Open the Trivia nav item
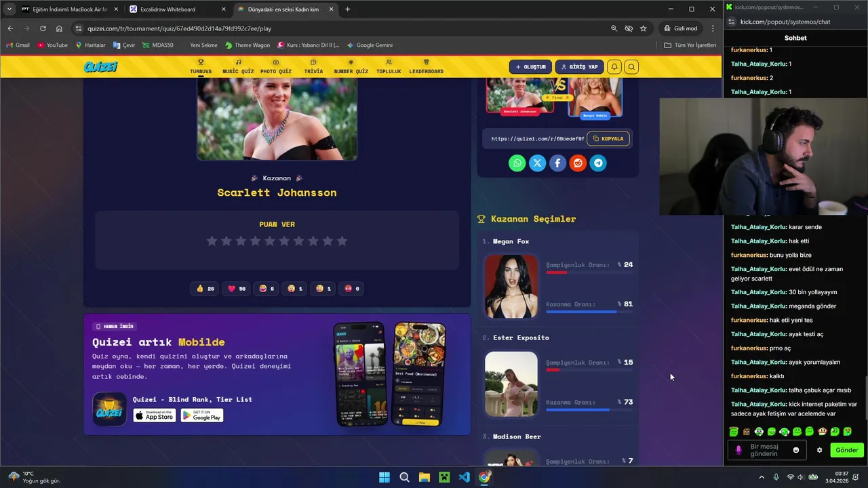Viewport: 868px width, 488px height. tap(313, 67)
